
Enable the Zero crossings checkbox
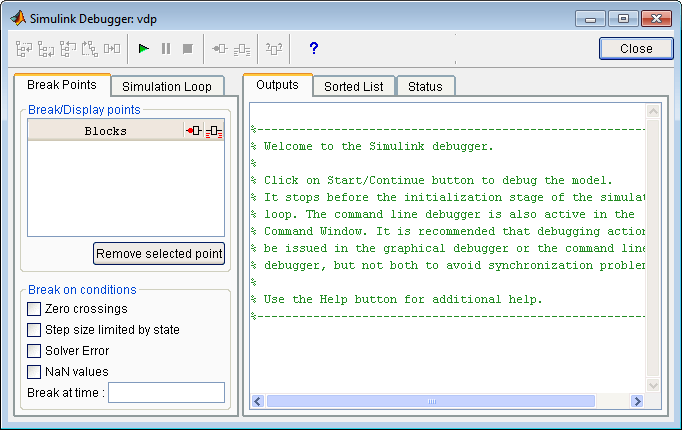[34, 309]
